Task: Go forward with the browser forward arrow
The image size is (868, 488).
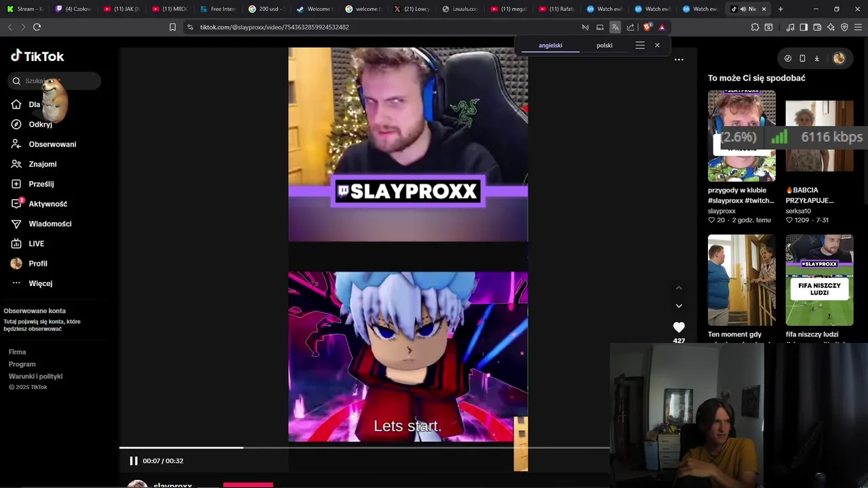Action: click(x=22, y=27)
